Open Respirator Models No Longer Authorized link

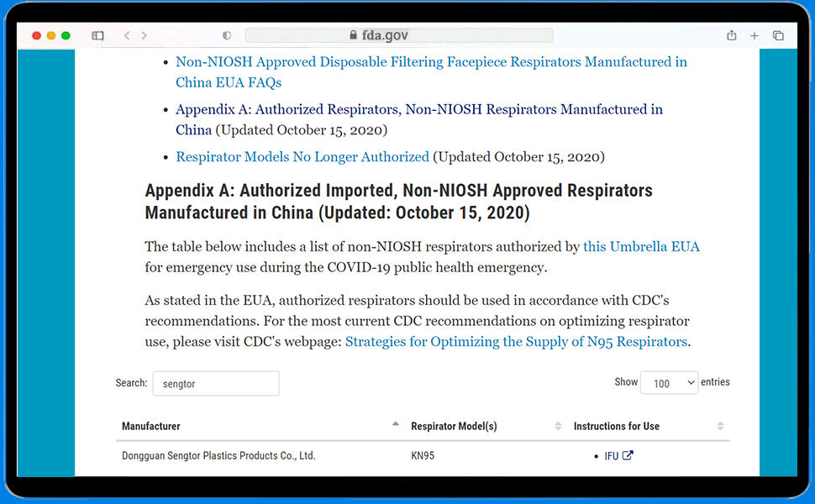click(x=302, y=157)
